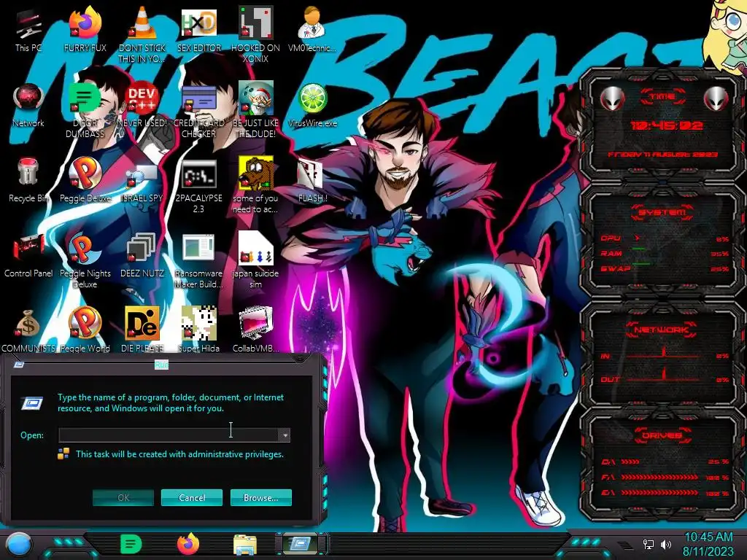
Task: Click the SYSTEM header in the widget
Action: pyautogui.click(x=662, y=212)
